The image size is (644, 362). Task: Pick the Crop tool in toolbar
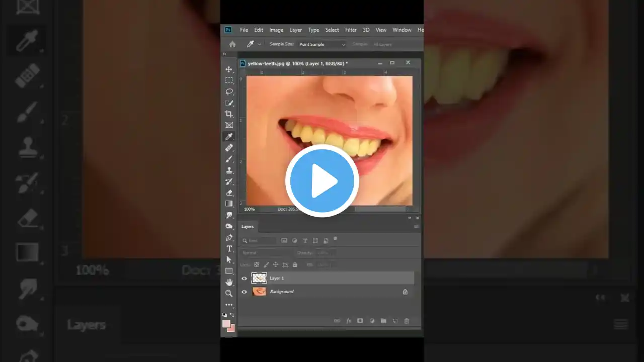point(229,114)
